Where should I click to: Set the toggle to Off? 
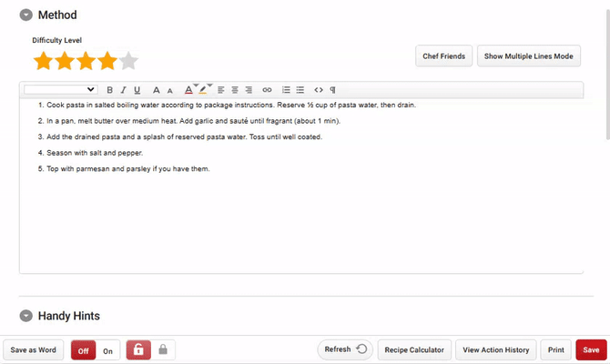[x=83, y=350]
